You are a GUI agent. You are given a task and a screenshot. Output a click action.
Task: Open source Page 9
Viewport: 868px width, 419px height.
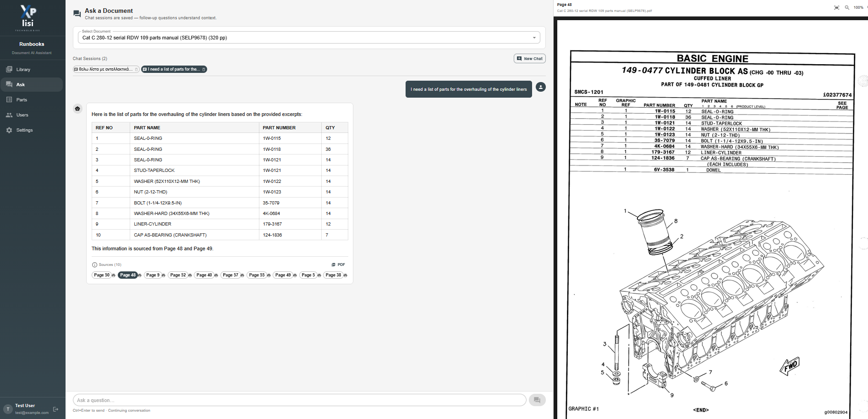point(153,275)
